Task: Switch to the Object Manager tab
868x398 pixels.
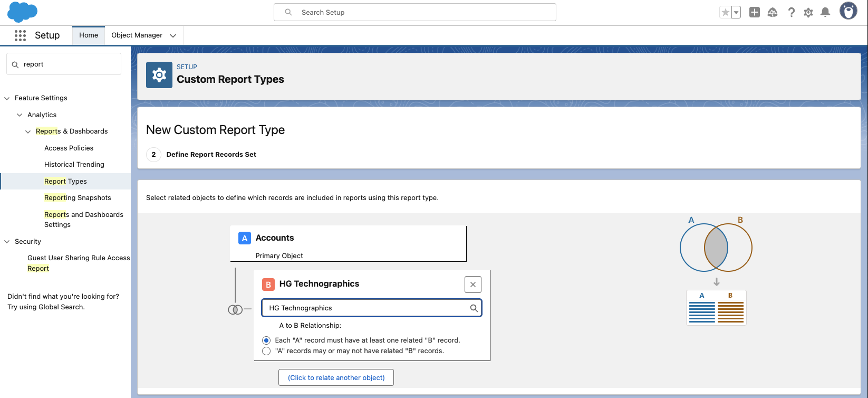Action: [x=137, y=35]
